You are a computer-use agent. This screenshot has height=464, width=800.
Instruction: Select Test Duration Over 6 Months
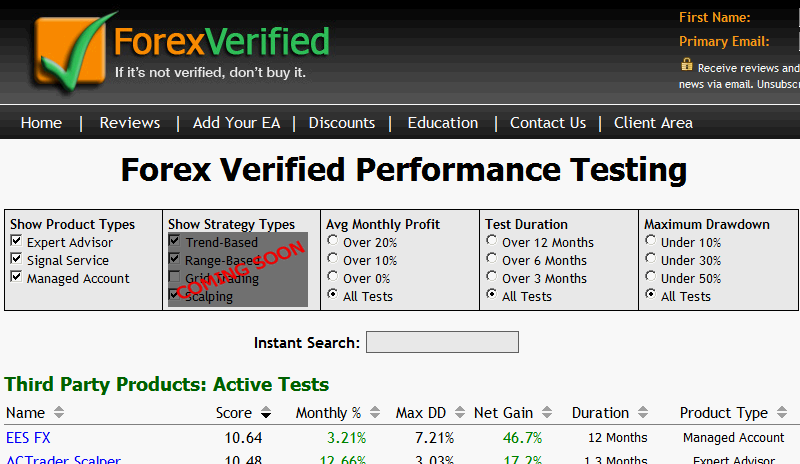coord(491,258)
